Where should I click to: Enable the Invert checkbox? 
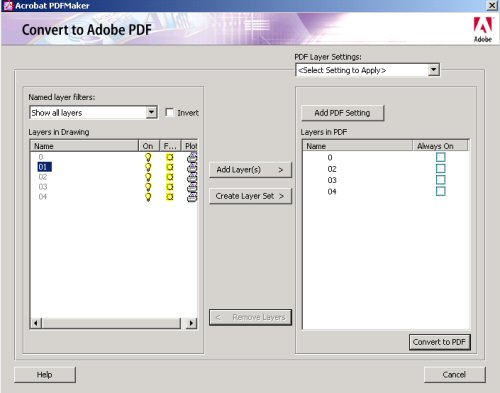[170, 113]
